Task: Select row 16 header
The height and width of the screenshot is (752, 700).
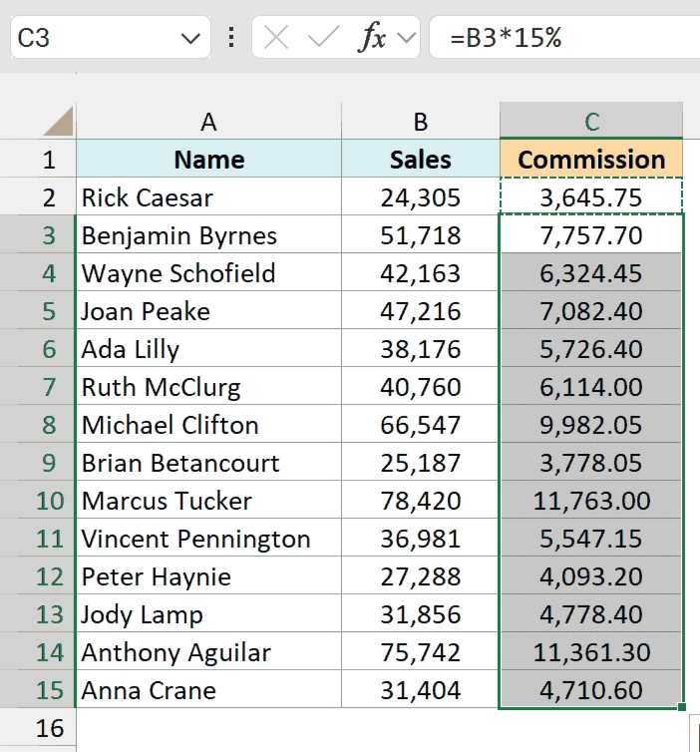Action: pos(38,728)
